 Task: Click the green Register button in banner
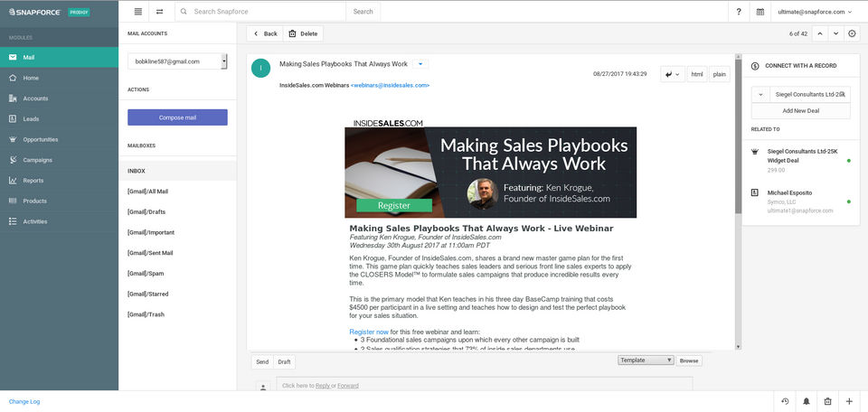tap(394, 205)
